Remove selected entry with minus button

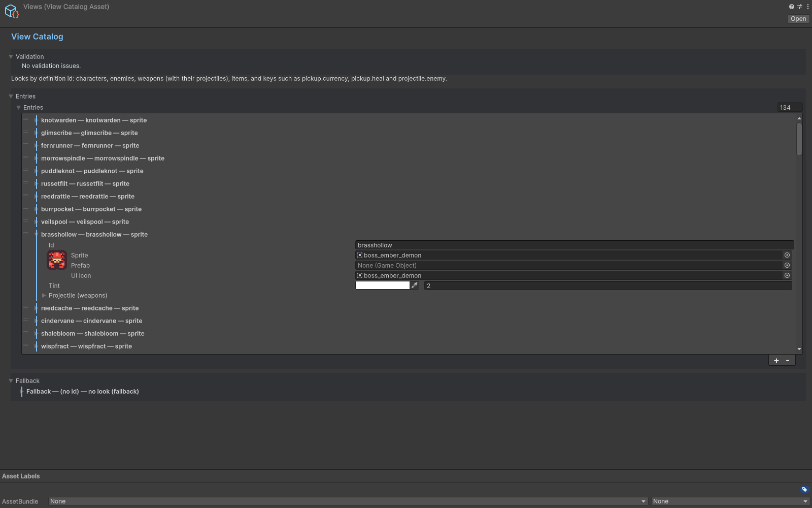(x=788, y=361)
